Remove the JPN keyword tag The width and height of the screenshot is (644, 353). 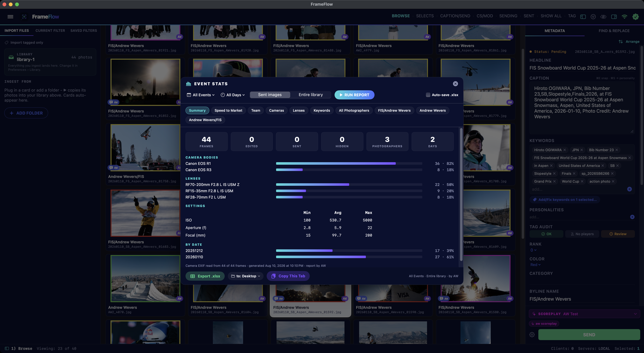[x=582, y=150]
